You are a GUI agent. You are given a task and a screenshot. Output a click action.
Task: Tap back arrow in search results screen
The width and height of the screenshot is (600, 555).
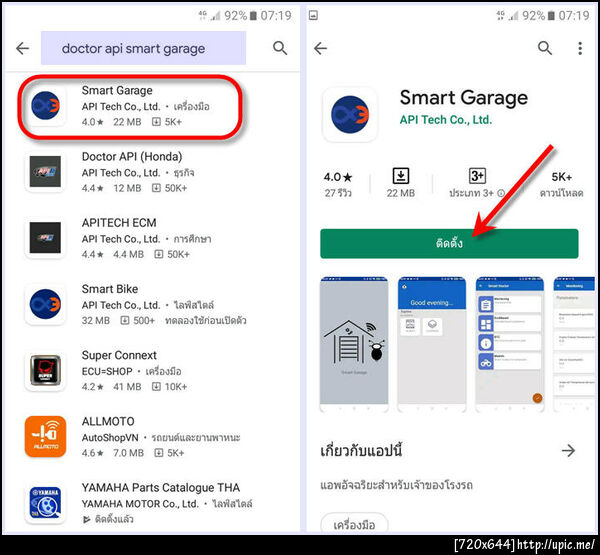point(23,48)
